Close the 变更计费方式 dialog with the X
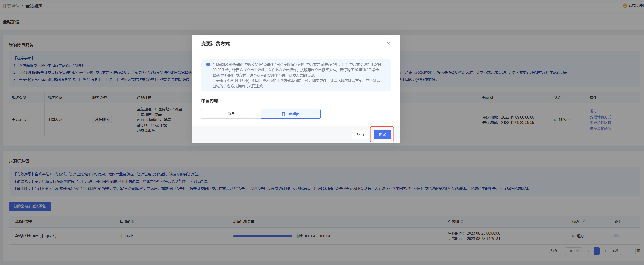644x265 pixels. (x=388, y=43)
